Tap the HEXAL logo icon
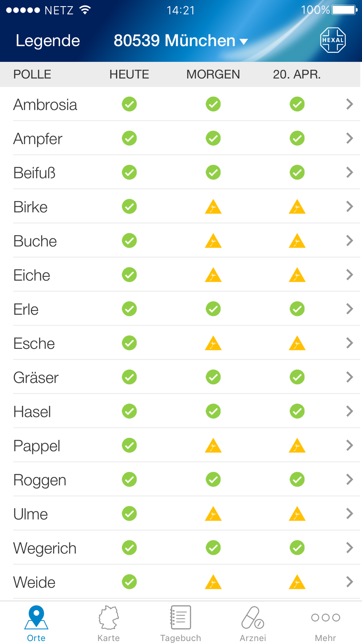The height and width of the screenshot is (644, 362). pos(333,40)
